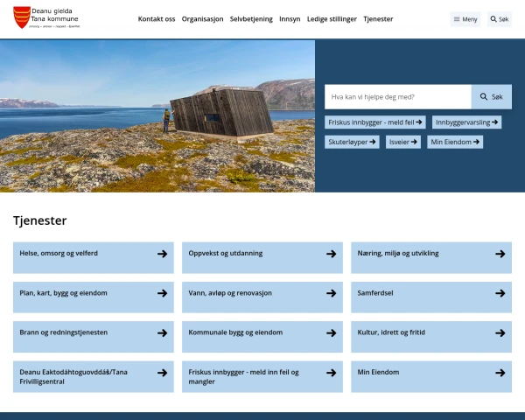Viewport: 525px width, 420px height.
Task: Go to Ledige stillinger page
Action: [x=332, y=18]
